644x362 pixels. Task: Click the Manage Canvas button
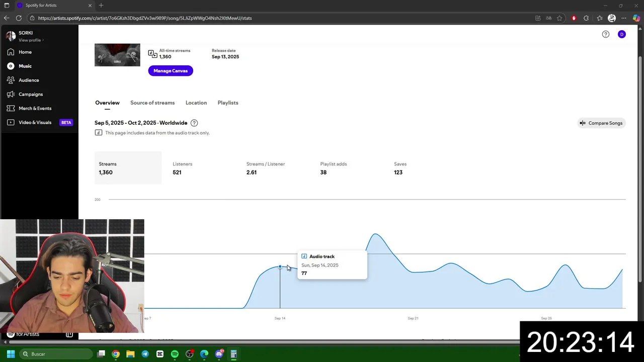pyautogui.click(x=171, y=71)
